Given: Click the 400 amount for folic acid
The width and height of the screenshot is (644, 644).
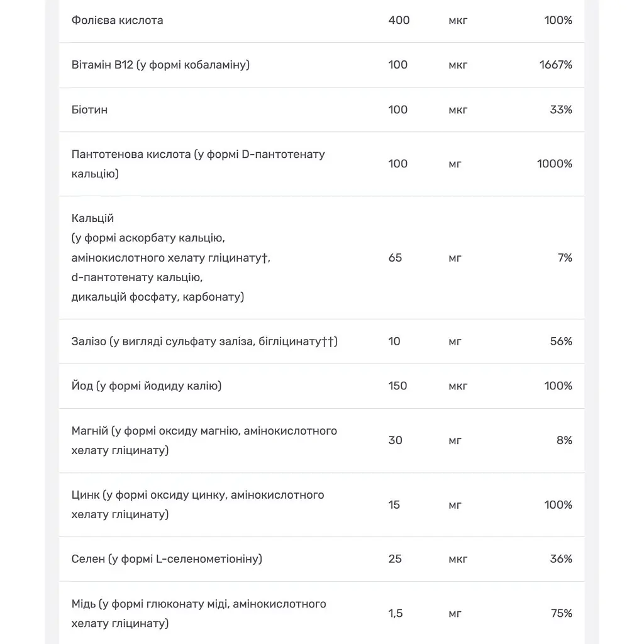Looking at the screenshot, I should pyautogui.click(x=399, y=20).
